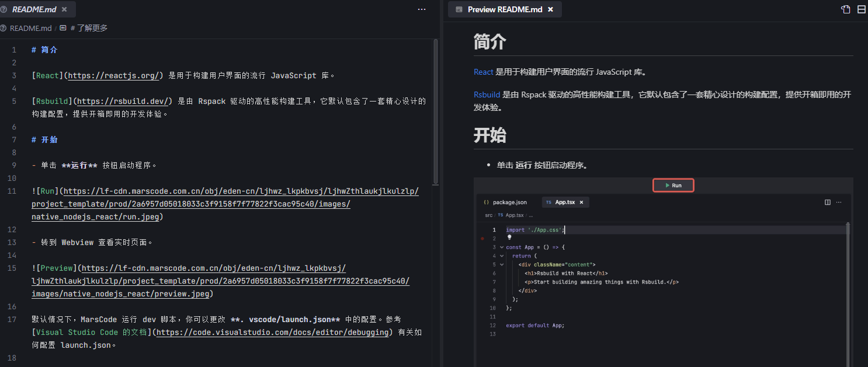Click the Visual Studio debugging docs URL

(272, 332)
